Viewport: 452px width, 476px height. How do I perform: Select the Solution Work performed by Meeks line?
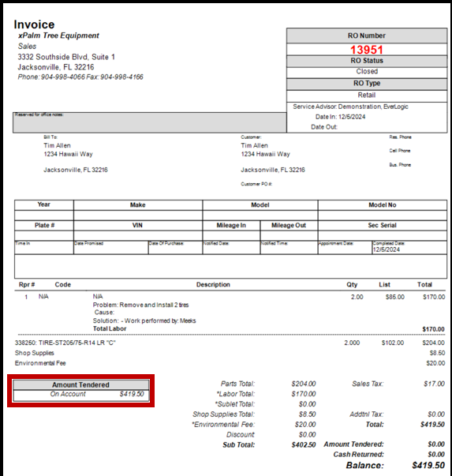pos(144,320)
